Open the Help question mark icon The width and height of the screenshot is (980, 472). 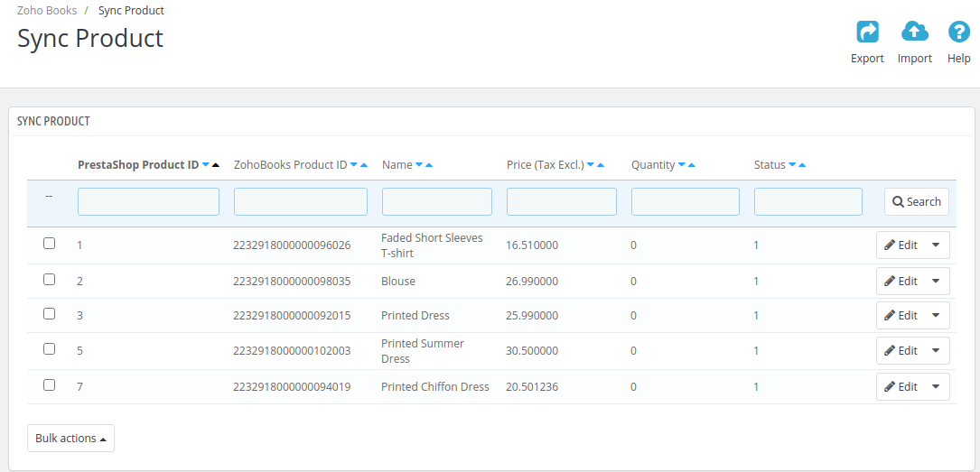point(958,32)
